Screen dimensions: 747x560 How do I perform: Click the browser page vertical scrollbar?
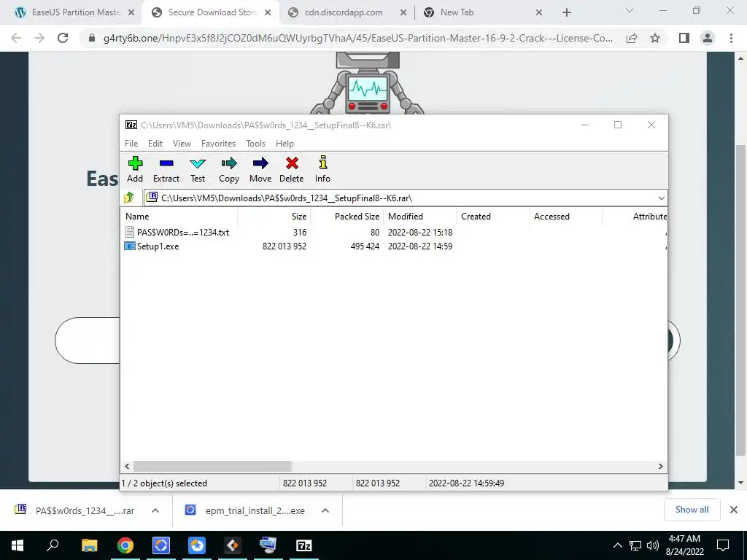(x=740, y=300)
